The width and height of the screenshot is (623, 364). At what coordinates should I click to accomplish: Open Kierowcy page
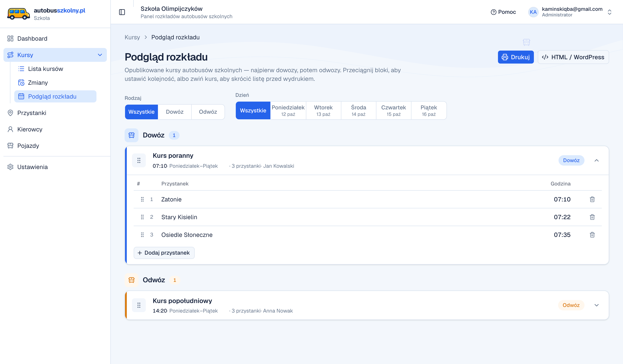pos(55,129)
